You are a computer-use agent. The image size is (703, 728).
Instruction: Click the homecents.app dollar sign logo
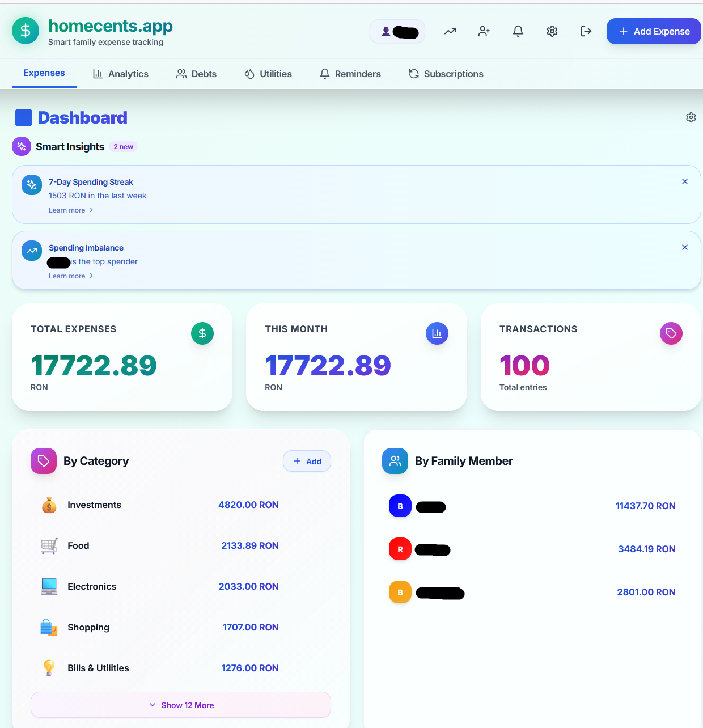click(x=25, y=31)
